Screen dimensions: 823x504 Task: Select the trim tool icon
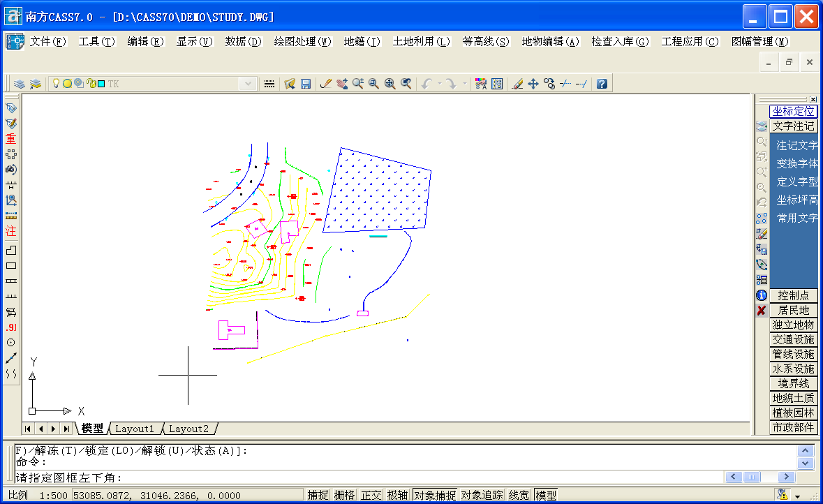tap(565, 84)
